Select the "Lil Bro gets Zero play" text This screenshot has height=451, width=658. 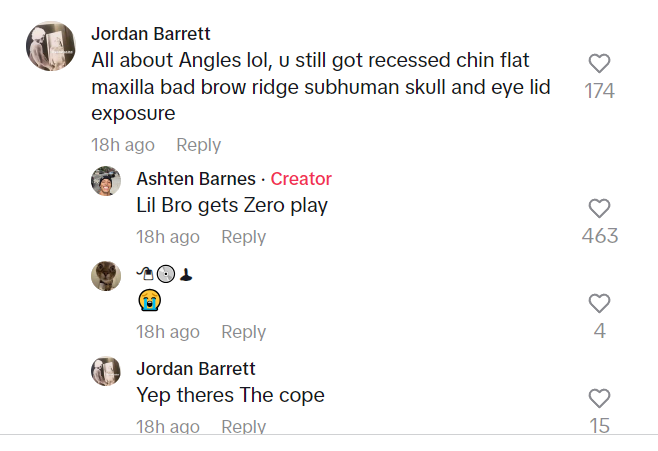coord(232,206)
